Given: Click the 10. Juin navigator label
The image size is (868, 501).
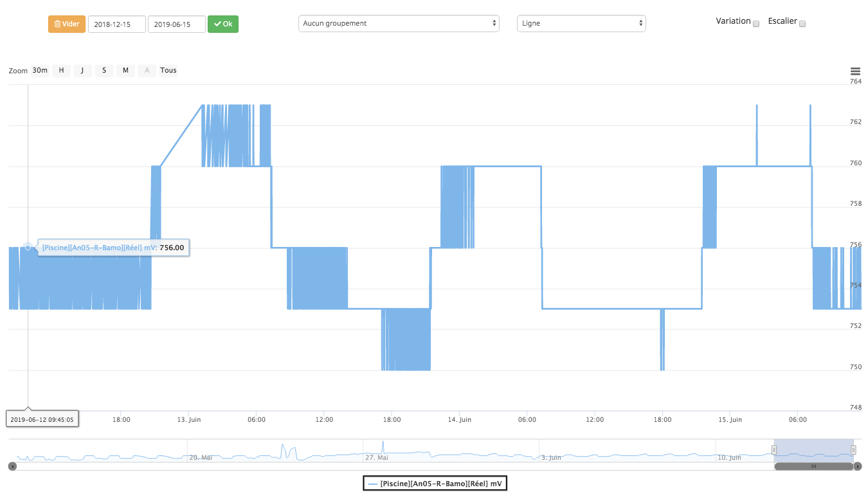Looking at the screenshot, I should click(x=729, y=458).
